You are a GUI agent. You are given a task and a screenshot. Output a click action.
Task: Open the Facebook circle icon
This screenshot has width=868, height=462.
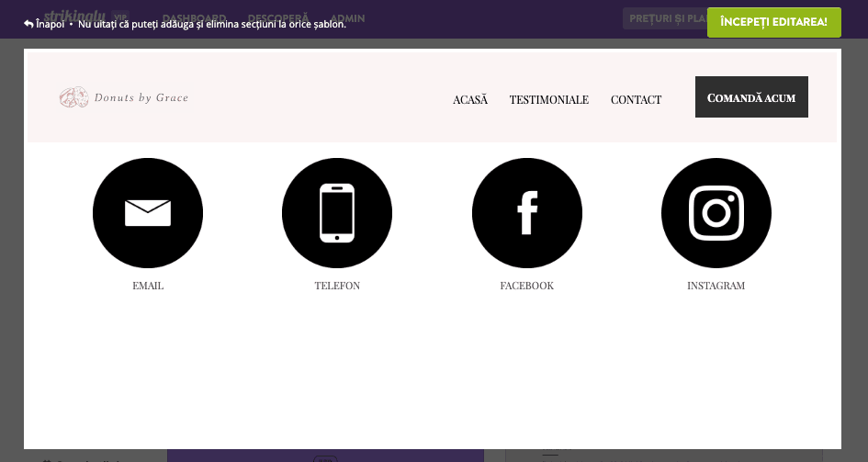pos(527,213)
